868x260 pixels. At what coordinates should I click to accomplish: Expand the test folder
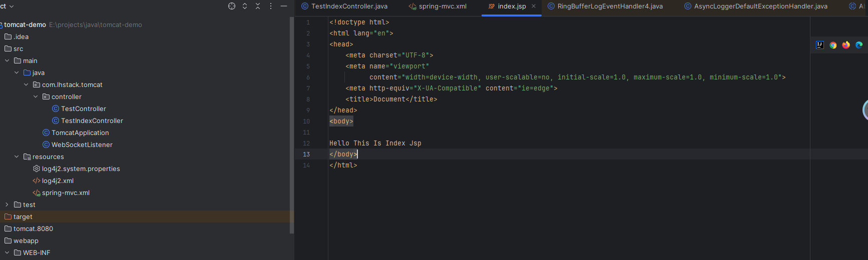coord(7,204)
